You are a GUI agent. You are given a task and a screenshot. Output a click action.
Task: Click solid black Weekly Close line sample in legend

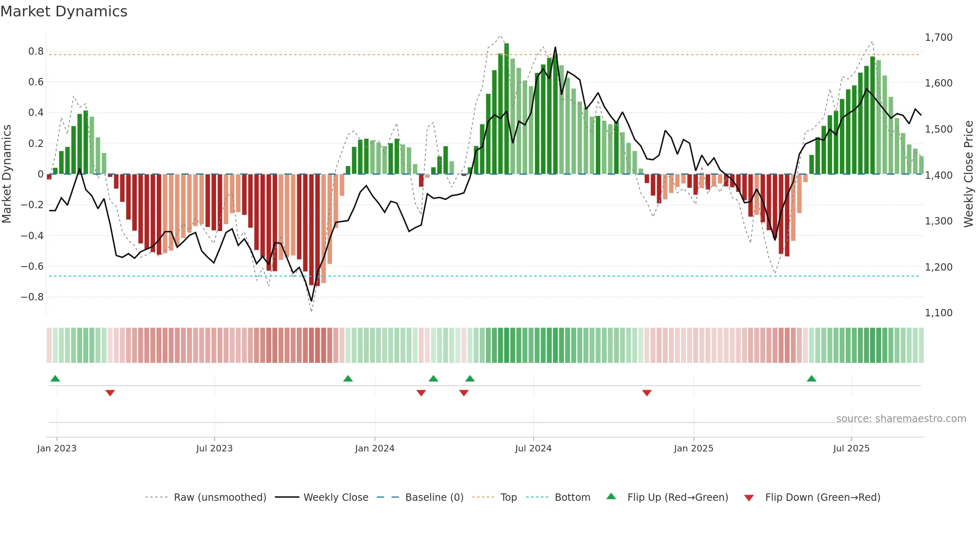[x=287, y=497]
